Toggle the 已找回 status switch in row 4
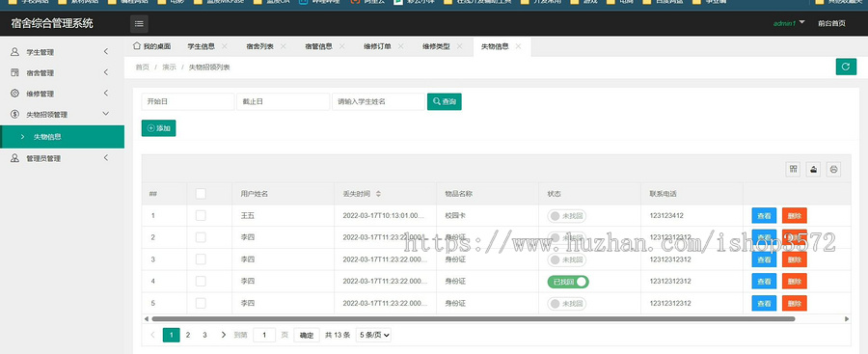 click(x=568, y=282)
